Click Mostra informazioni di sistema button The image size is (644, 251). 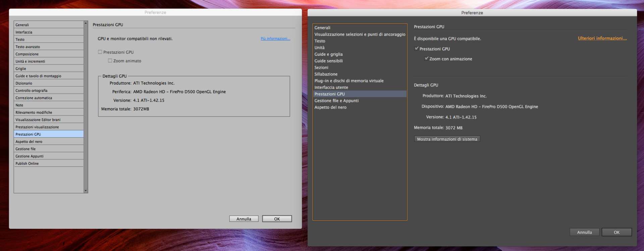pos(447,139)
